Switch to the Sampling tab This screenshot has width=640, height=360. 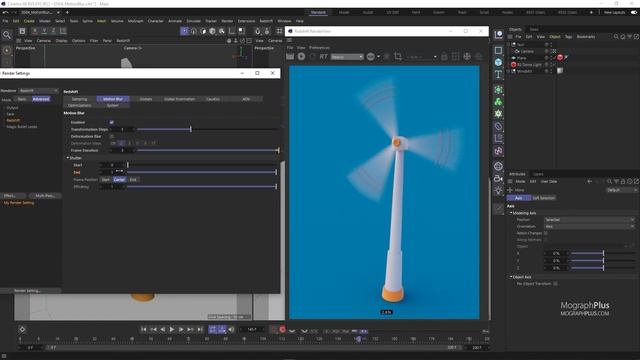(80, 99)
